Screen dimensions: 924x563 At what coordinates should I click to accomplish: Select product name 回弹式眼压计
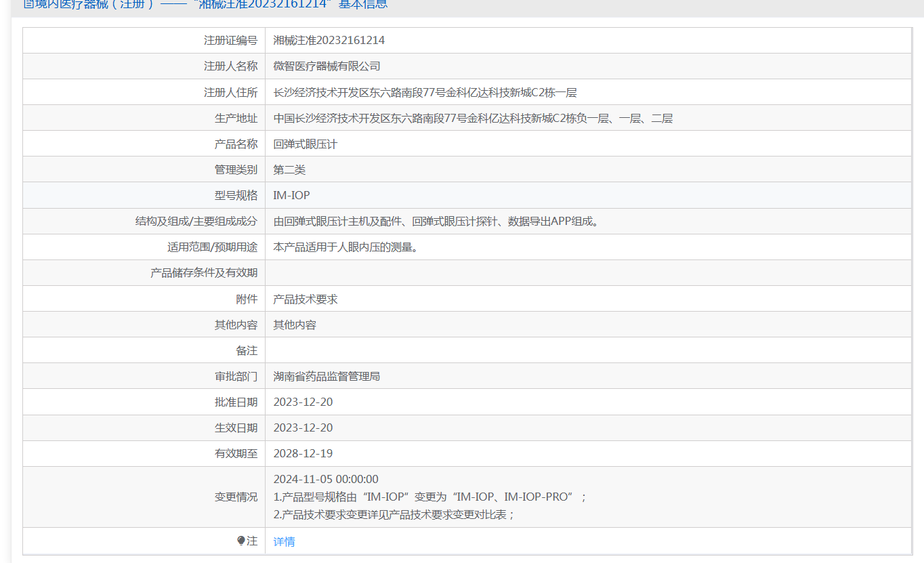coord(305,144)
